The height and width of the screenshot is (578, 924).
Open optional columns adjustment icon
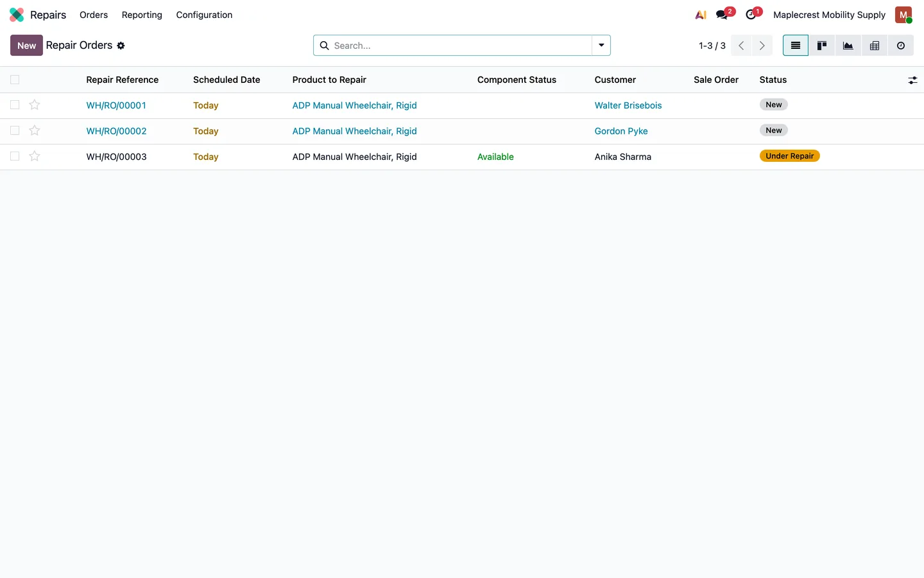point(912,80)
